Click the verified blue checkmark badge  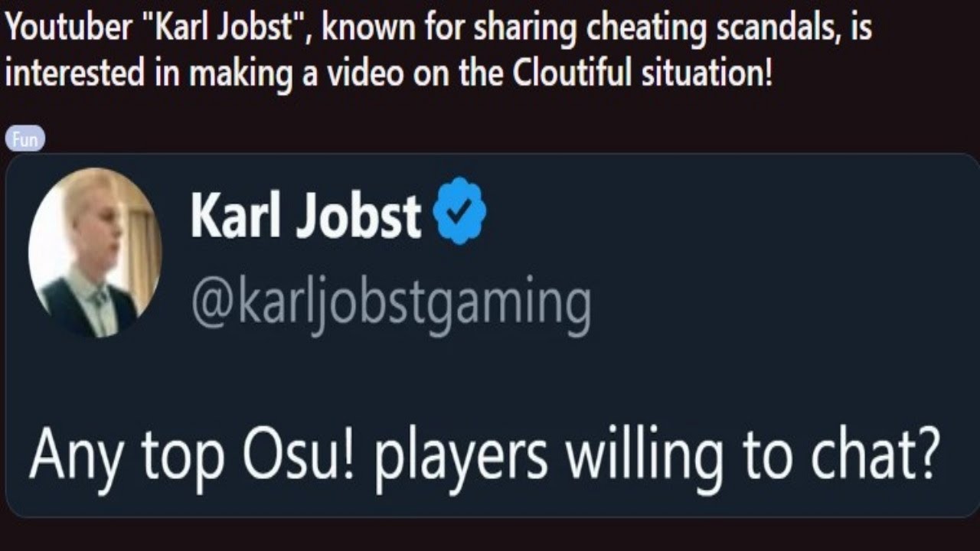pos(459,210)
